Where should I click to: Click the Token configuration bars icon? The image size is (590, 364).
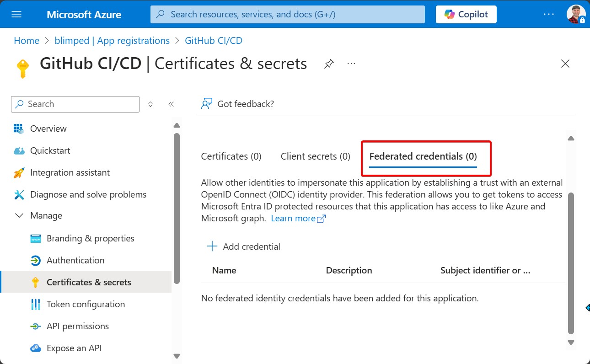tap(35, 305)
